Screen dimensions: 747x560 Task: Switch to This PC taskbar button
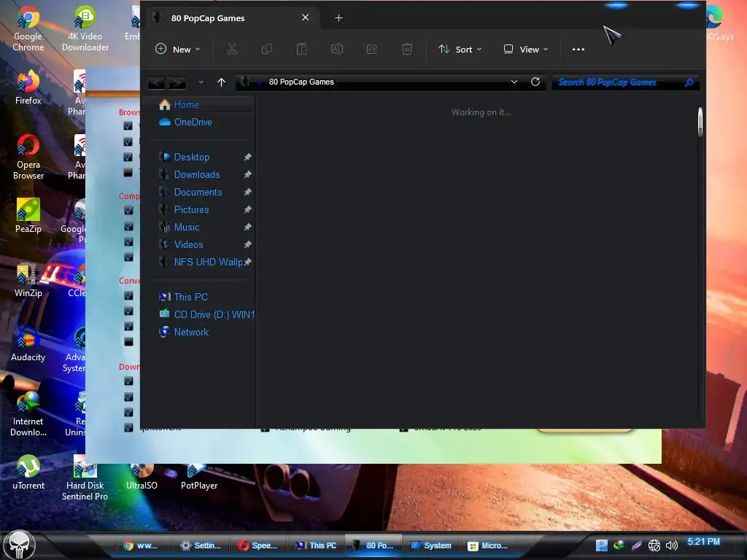point(317,545)
